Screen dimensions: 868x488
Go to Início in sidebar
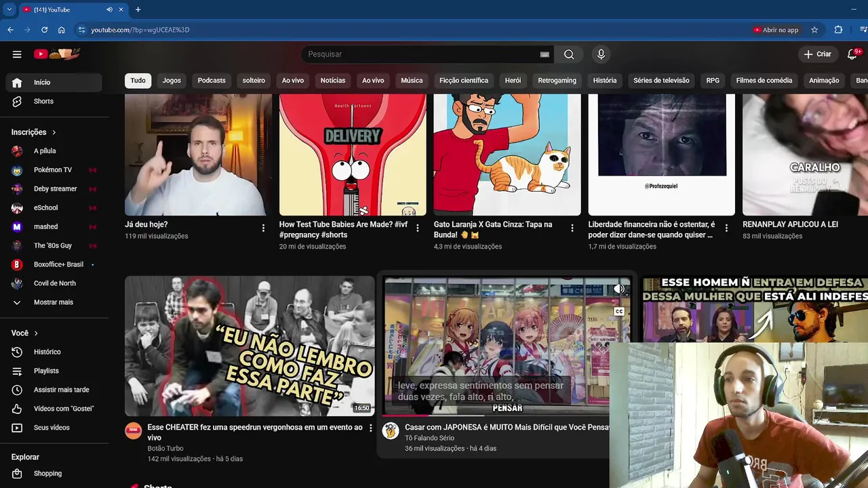[54, 82]
